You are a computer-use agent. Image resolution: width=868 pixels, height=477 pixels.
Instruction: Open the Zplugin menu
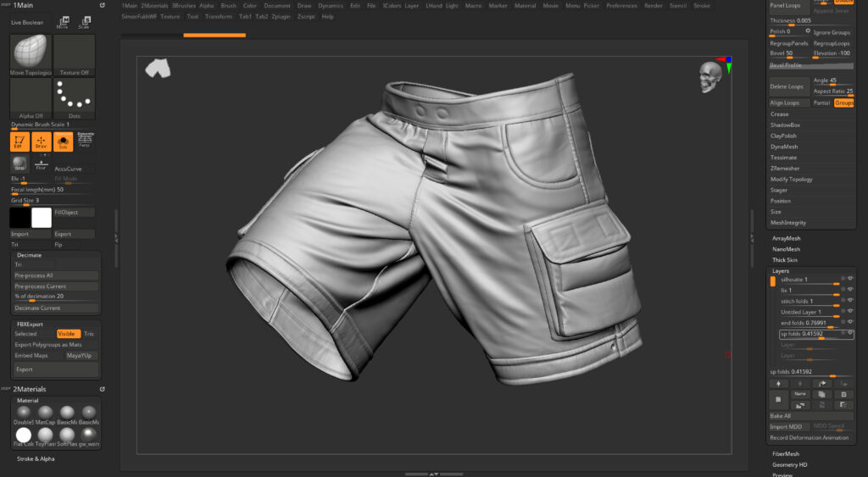[281, 17]
